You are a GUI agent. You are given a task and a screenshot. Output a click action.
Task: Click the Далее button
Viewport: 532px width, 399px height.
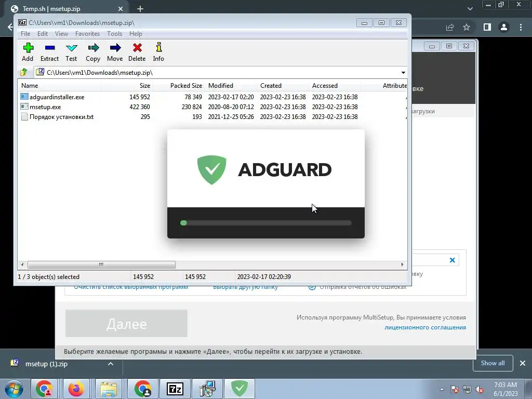(126, 323)
